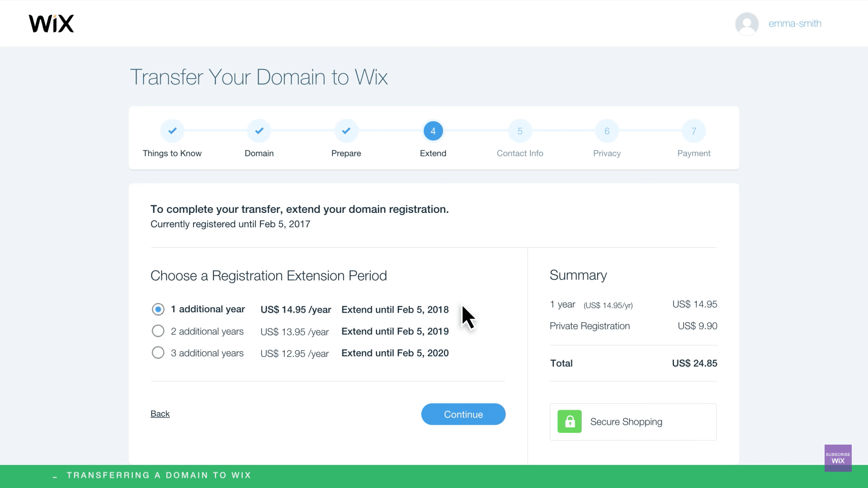Jump to step 5 circle
Image resolution: width=868 pixels, height=488 pixels.
[x=520, y=131]
